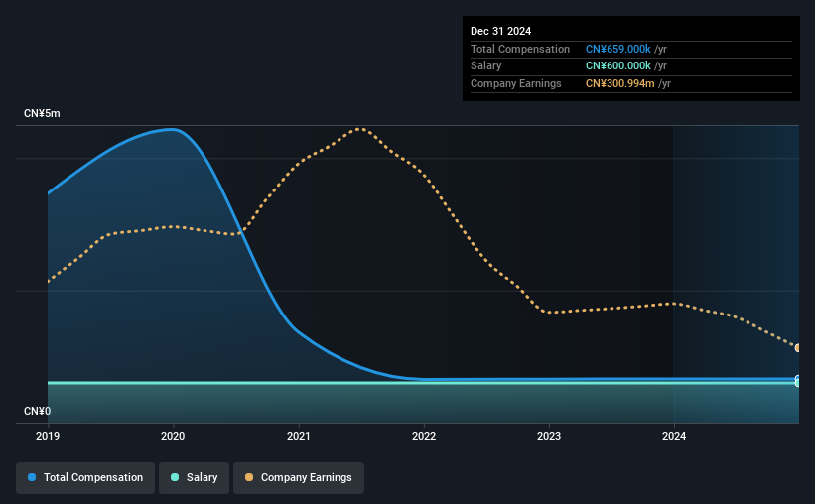Click the CN¥300.994m company earnings value

[620, 83]
